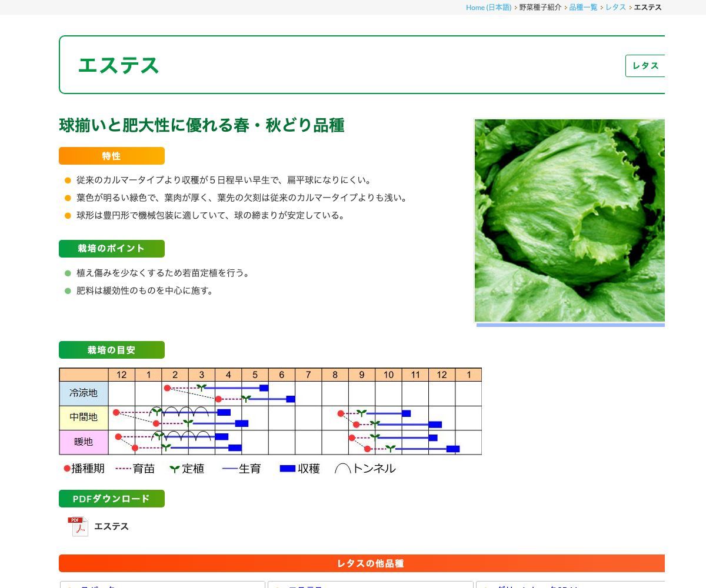Screen dimensions: 706x588
Task: Click the 定植 sprout legend icon
Action: (x=174, y=469)
